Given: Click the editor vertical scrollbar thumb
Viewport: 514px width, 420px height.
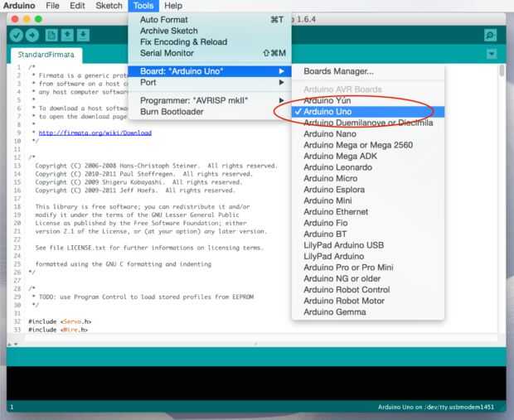Looking at the screenshot, I should coord(502,70).
